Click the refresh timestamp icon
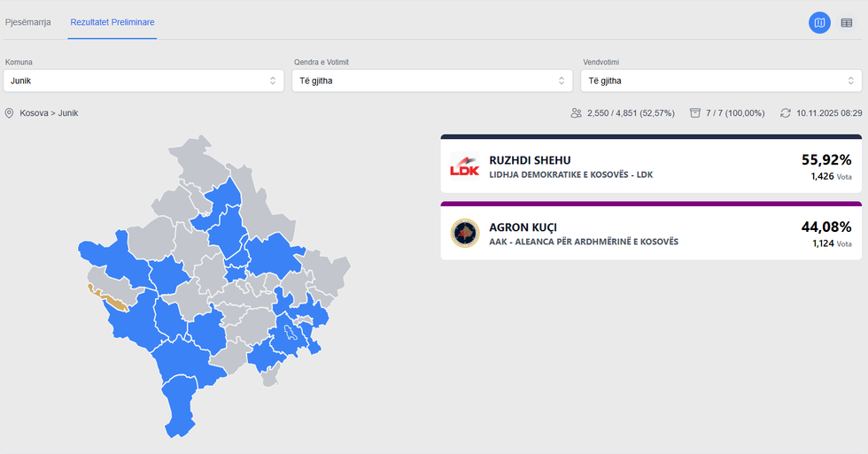 (x=785, y=113)
